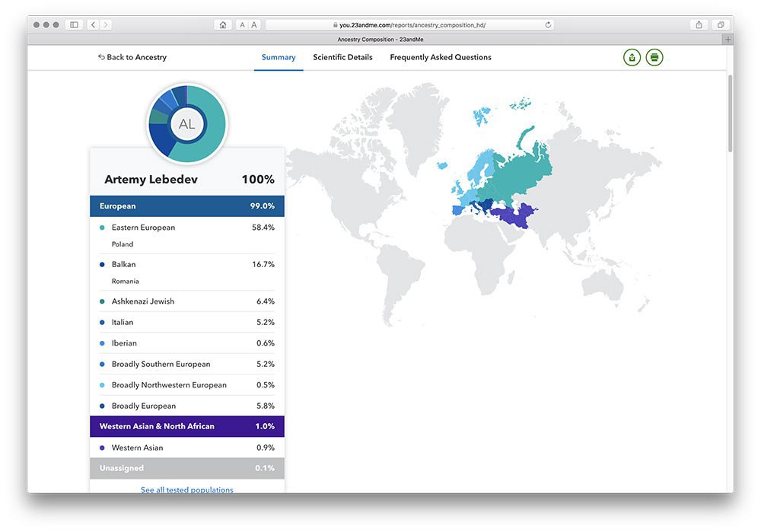Image resolution: width=761 pixels, height=532 pixels.
Task: Select the European 99.0% header row
Action: coord(187,205)
